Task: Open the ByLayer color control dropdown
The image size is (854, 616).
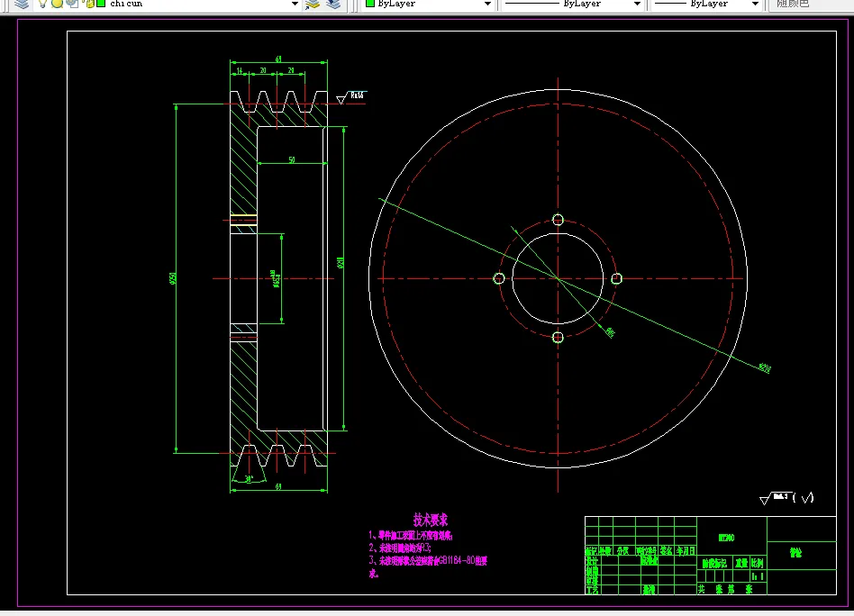Action: 487,4
